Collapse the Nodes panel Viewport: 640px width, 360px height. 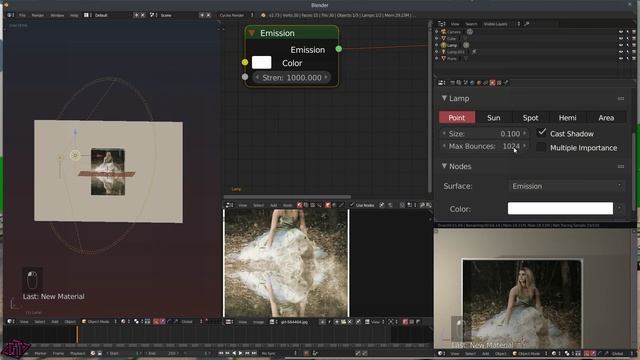tap(444, 166)
